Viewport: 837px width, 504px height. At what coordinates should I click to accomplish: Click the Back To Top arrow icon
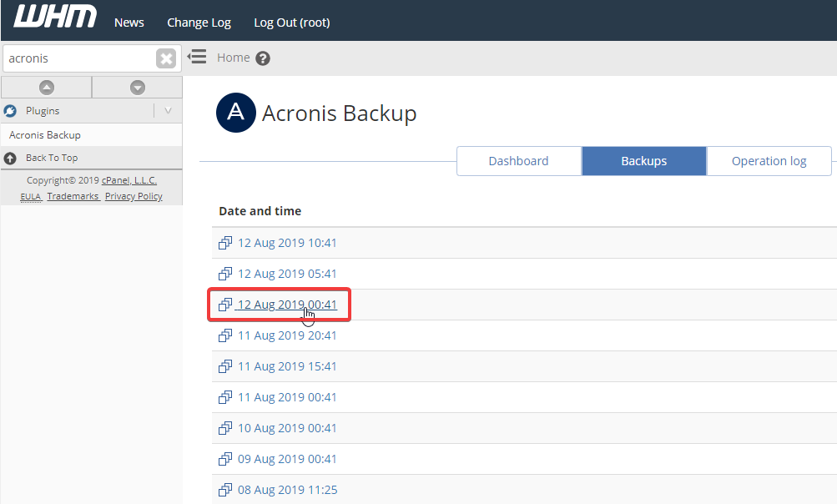tap(10, 158)
